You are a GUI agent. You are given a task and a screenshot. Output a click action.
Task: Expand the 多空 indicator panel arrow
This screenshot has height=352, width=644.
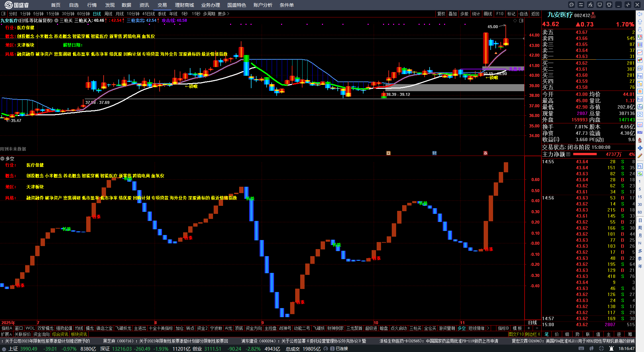coord(2,159)
